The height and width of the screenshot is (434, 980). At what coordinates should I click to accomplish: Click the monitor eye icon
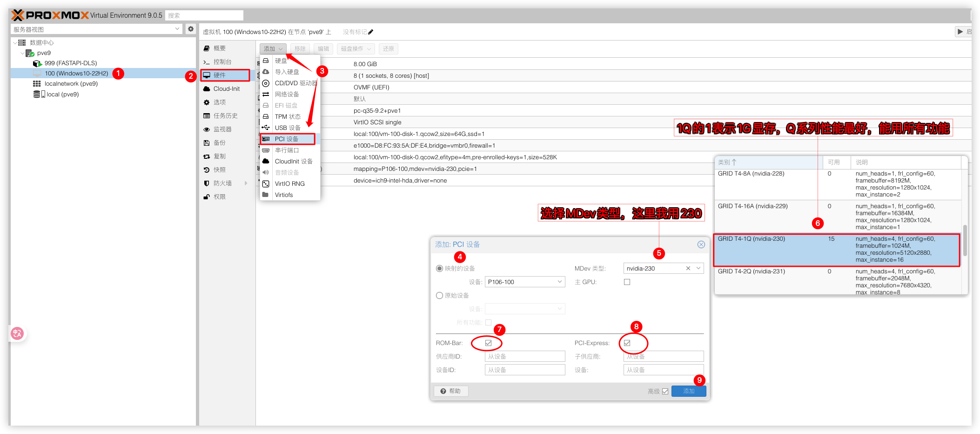(x=207, y=129)
